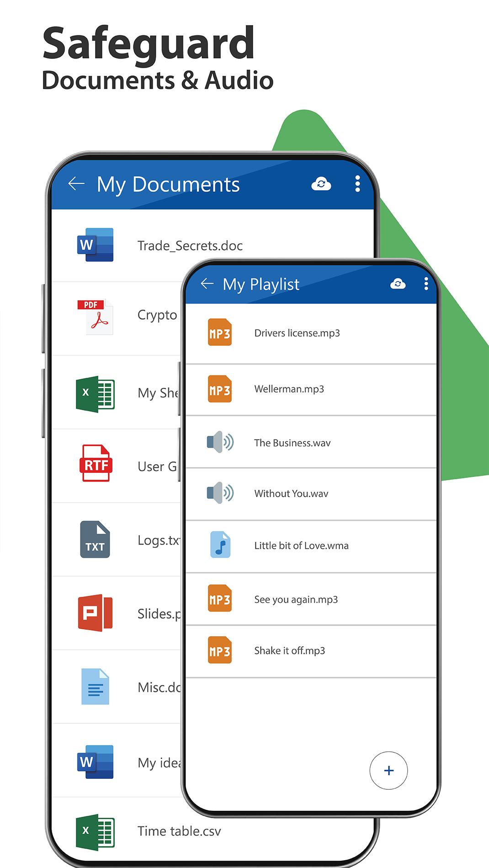This screenshot has height=868, width=489.
Task: Open the Crypto file name
Action: coord(157,315)
